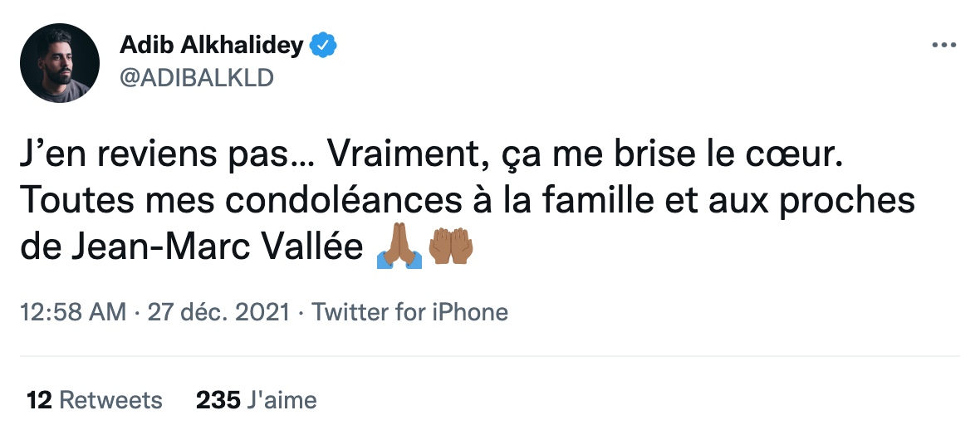Click the blue verified badge icon
The width and height of the screenshot is (980, 425).
tap(324, 45)
